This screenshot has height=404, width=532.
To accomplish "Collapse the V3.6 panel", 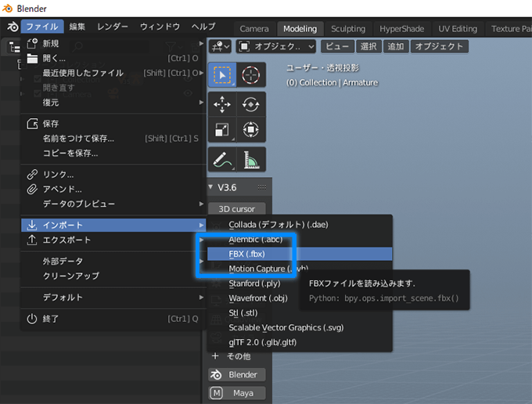I will click(210, 187).
